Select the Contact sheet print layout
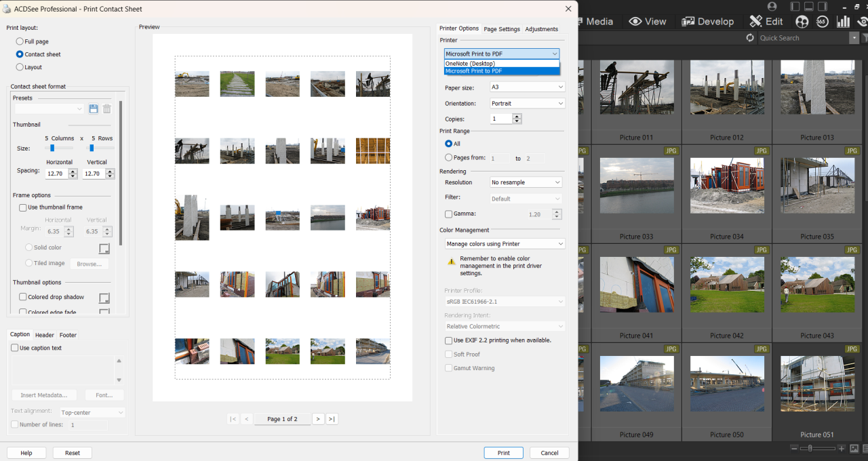 click(x=20, y=54)
